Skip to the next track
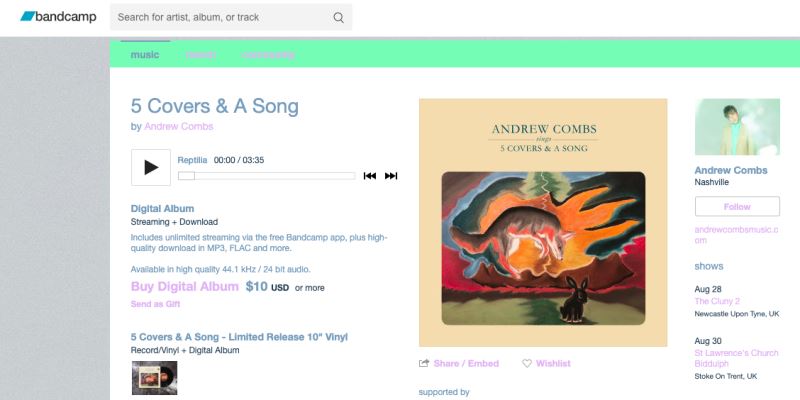Screen dimensions: 800x400 click(x=391, y=176)
